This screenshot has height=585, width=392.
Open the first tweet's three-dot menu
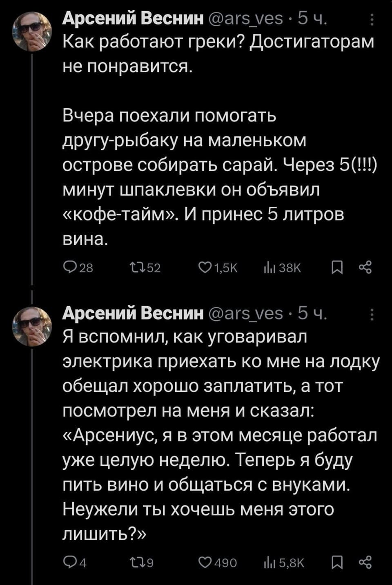click(x=372, y=20)
